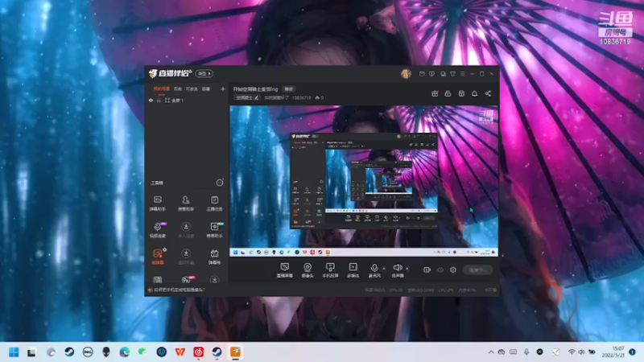Screen dimensions: 644x362
Task: Select the highlighted orange toolbox tool
Action: pyautogui.click(x=158, y=257)
